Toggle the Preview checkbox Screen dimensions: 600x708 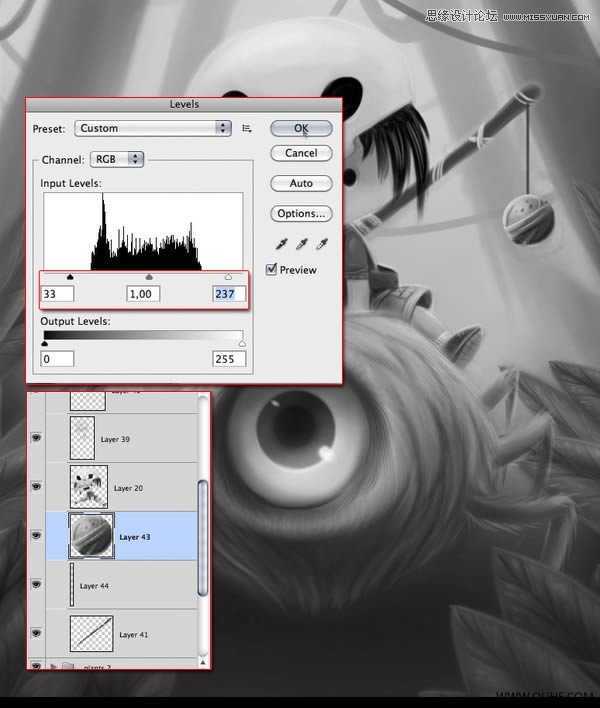point(271,270)
